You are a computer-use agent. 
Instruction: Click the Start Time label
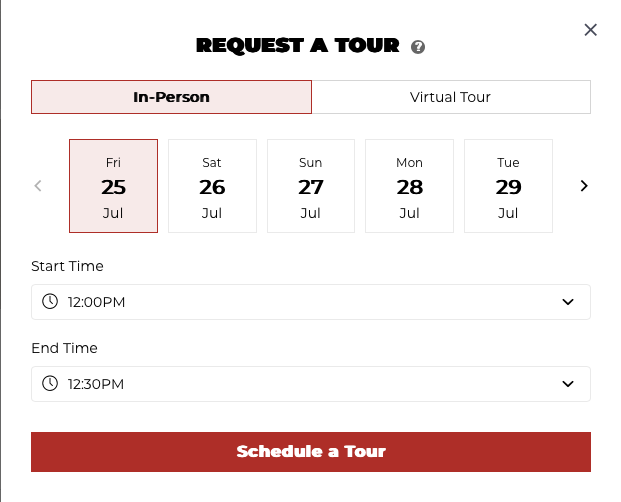67,266
